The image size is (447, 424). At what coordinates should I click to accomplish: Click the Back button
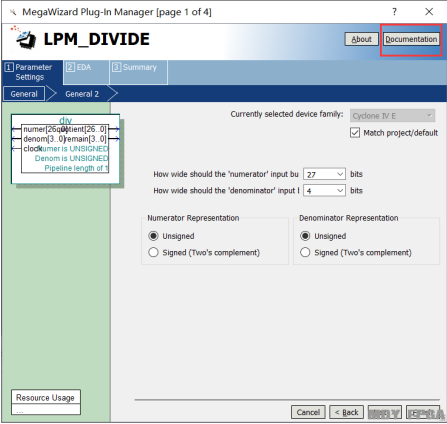pyautogui.click(x=346, y=412)
